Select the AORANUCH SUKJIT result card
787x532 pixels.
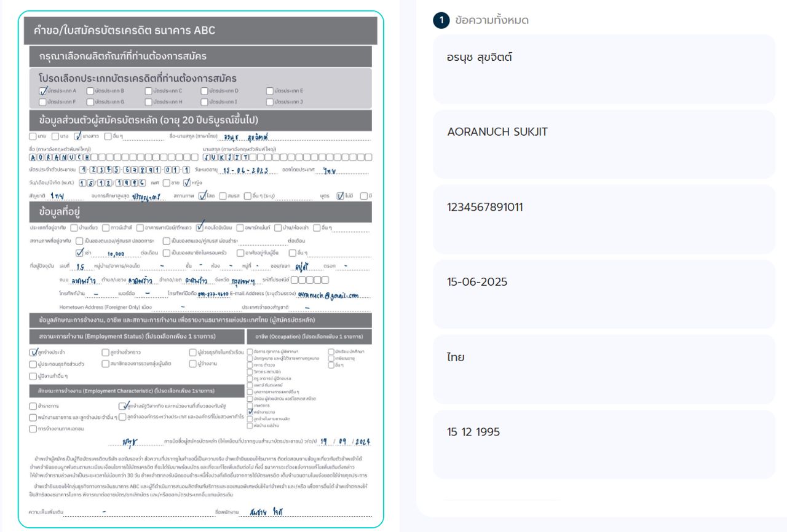(604, 144)
